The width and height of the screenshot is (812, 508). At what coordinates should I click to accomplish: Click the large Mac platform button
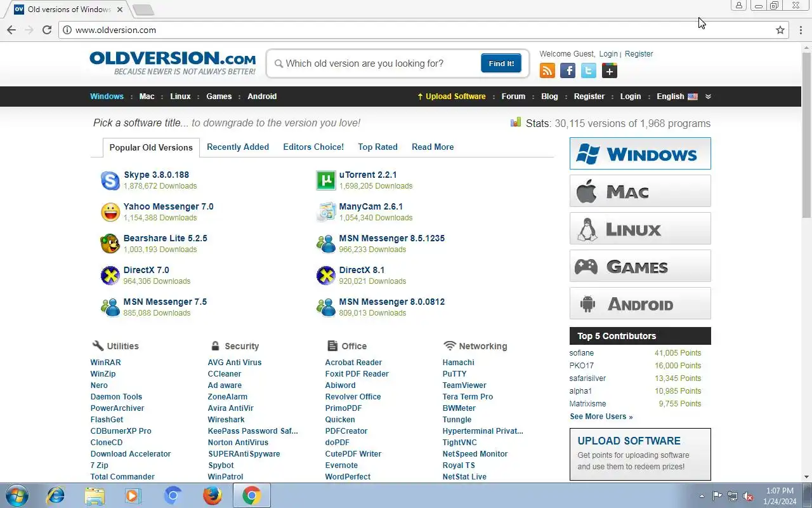click(x=640, y=191)
